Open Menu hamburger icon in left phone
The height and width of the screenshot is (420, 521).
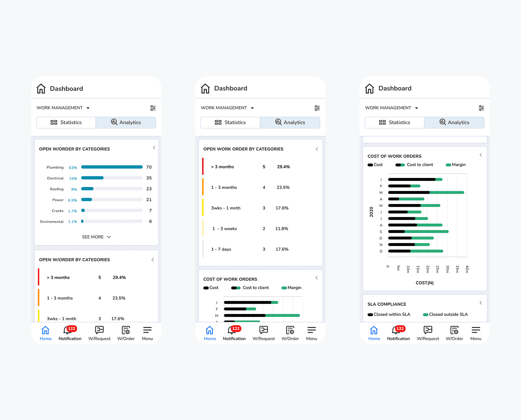(x=147, y=330)
